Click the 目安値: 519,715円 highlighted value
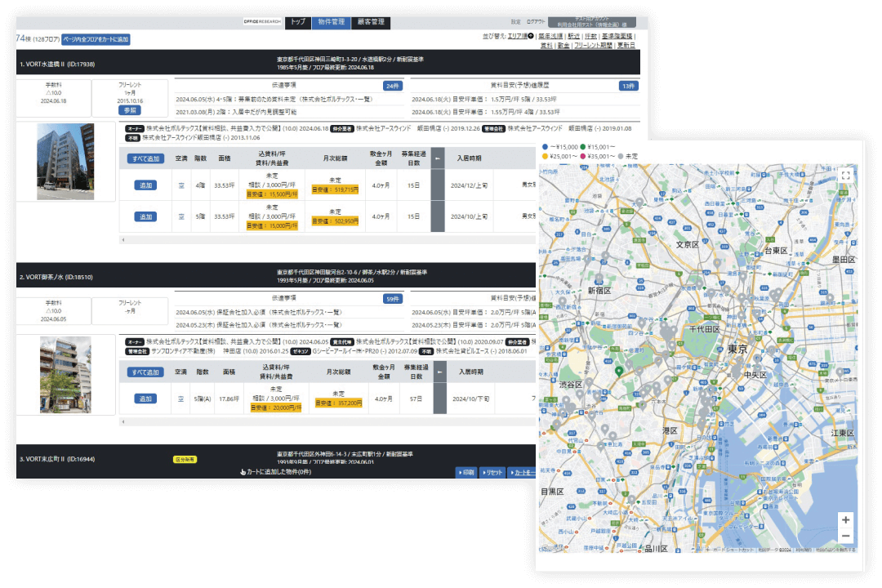Screen dimensions: 882x588 tap(336, 190)
